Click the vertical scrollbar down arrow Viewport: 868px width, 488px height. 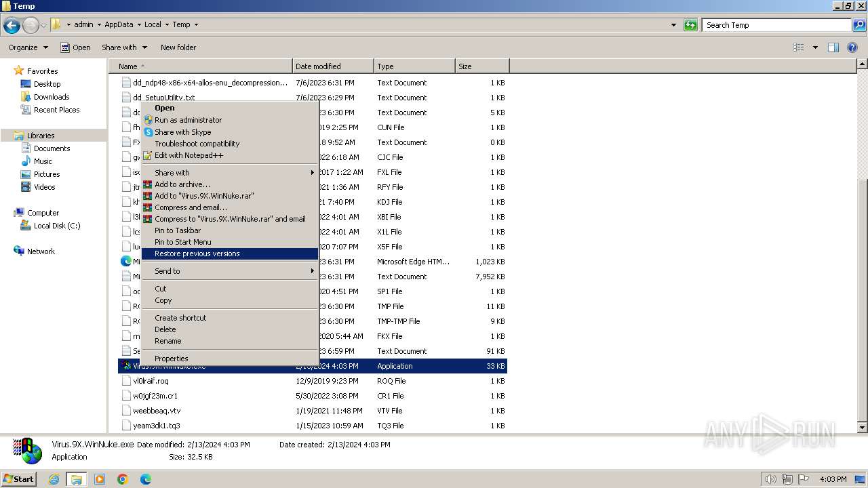(x=863, y=428)
